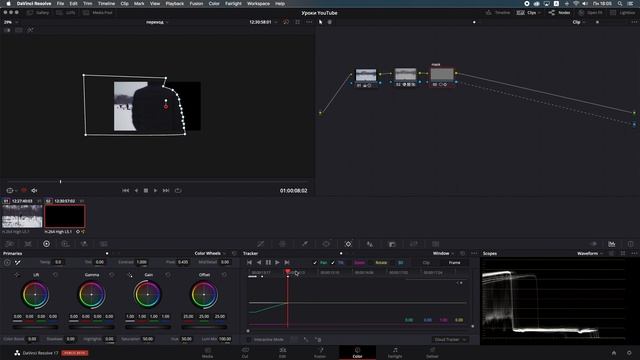Pause tracking in the Tracker panel

[268, 262]
